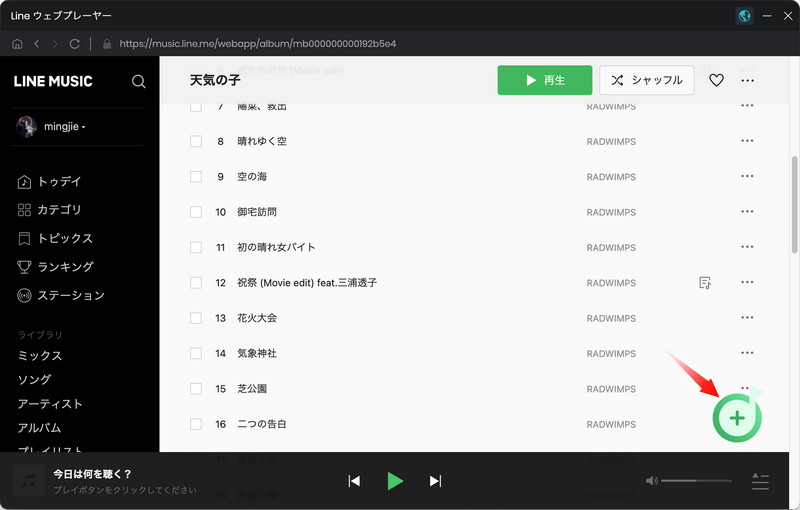
Task: Click the green 再生 play button
Action: 544,80
